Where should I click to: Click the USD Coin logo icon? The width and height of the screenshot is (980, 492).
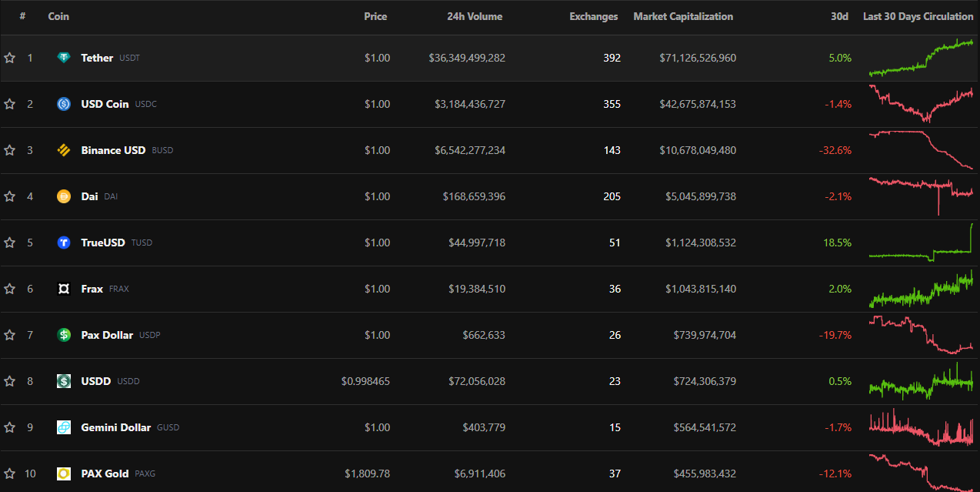pyautogui.click(x=64, y=104)
